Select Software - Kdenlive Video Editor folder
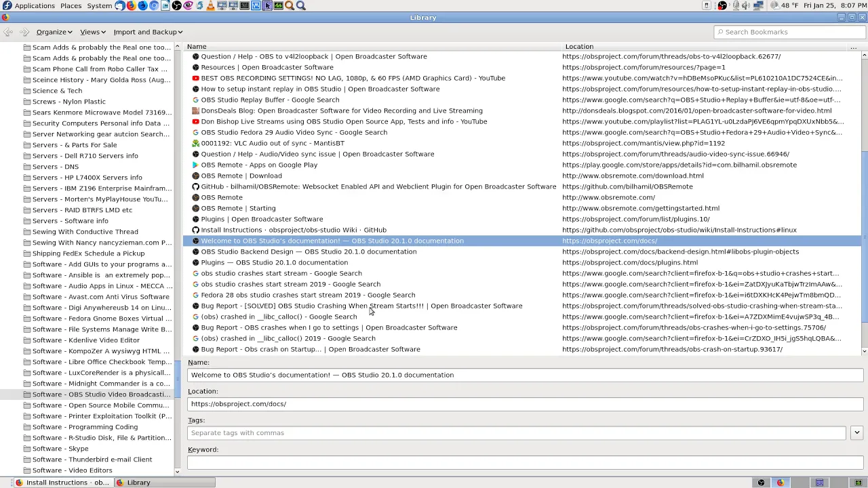The width and height of the screenshot is (868, 488). pos(86,340)
